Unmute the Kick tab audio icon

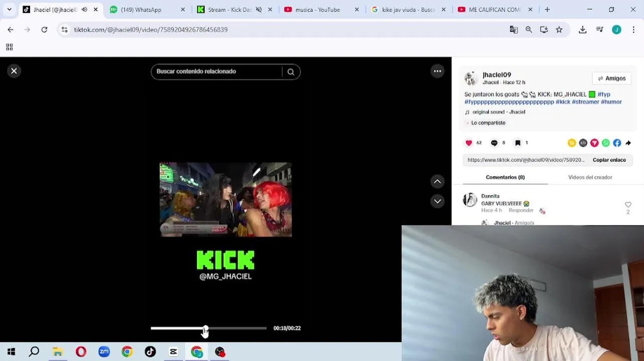pos(259,10)
